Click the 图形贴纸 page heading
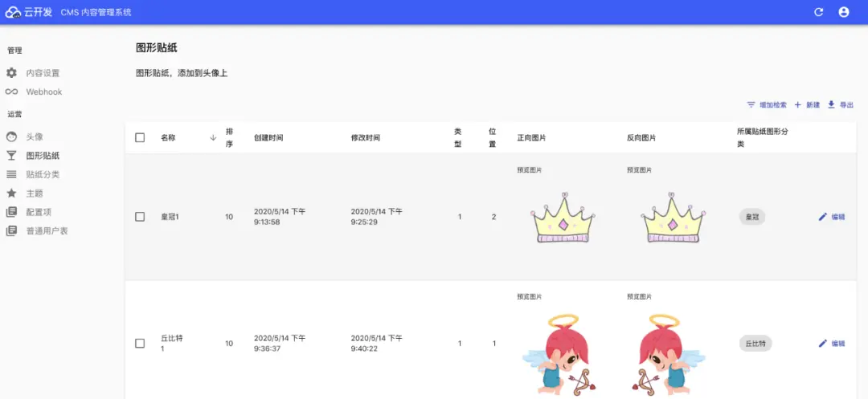This screenshot has height=399, width=868. (x=157, y=48)
